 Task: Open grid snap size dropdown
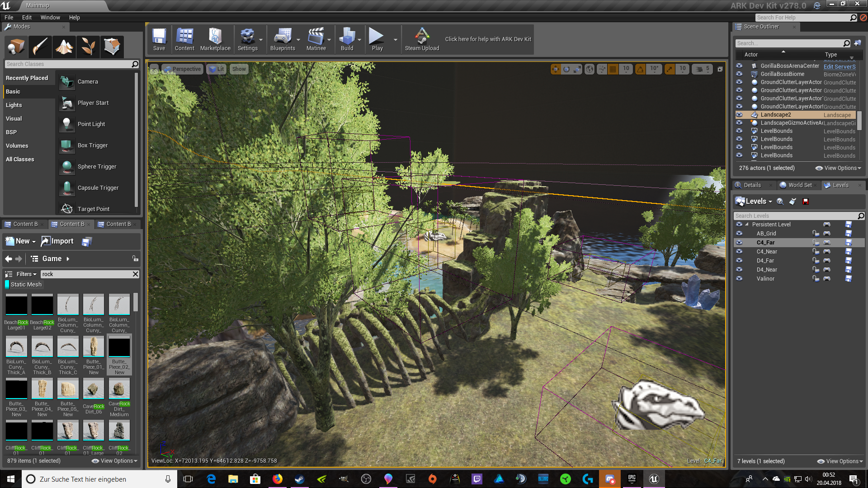(626, 69)
